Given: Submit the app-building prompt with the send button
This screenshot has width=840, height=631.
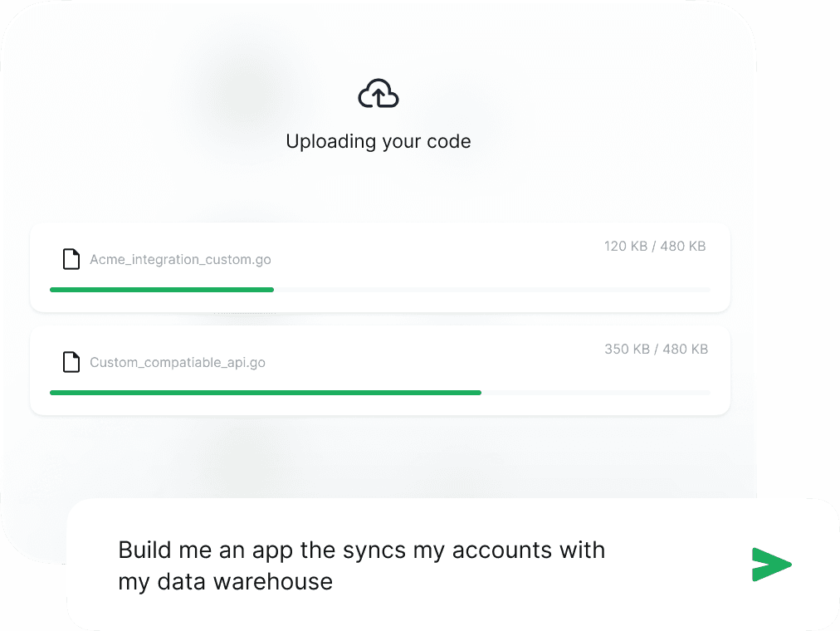Looking at the screenshot, I should point(772,565).
